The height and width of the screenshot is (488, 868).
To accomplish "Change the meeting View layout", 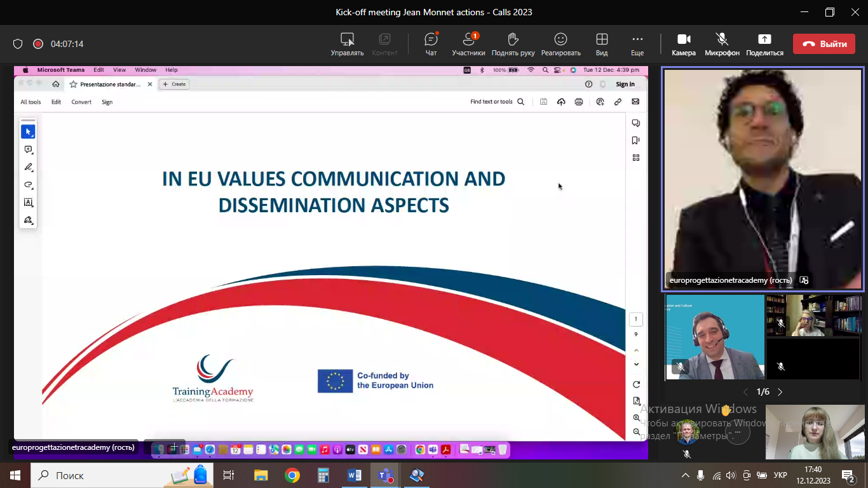I will (x=601, y=44).
